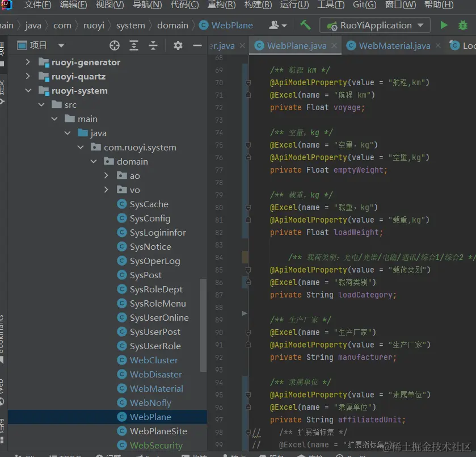Open the 运行(U) menu
The width and height of the screenshot is (476, 457).
tap(294, 5)
